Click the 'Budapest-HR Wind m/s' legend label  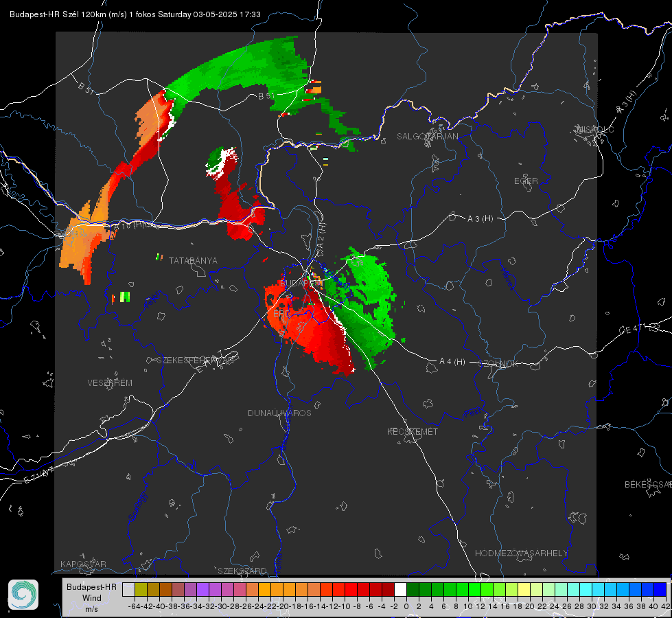pos(92,598)
